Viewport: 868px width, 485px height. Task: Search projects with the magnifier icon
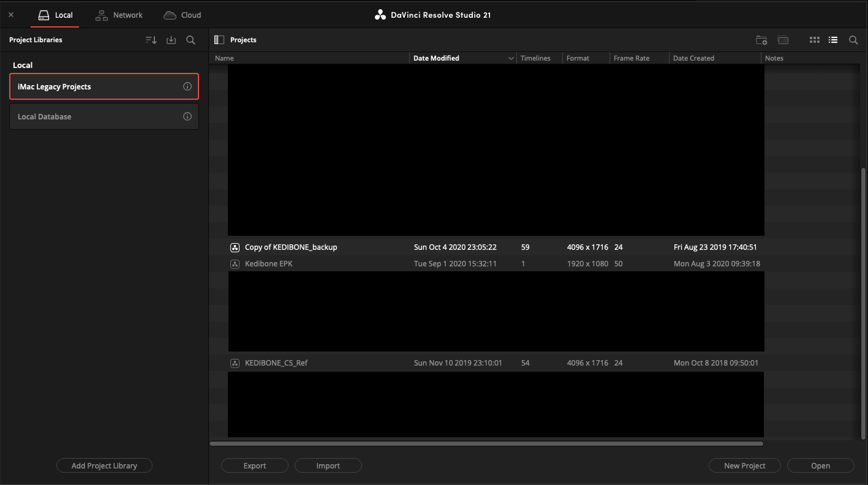(853, 40)
